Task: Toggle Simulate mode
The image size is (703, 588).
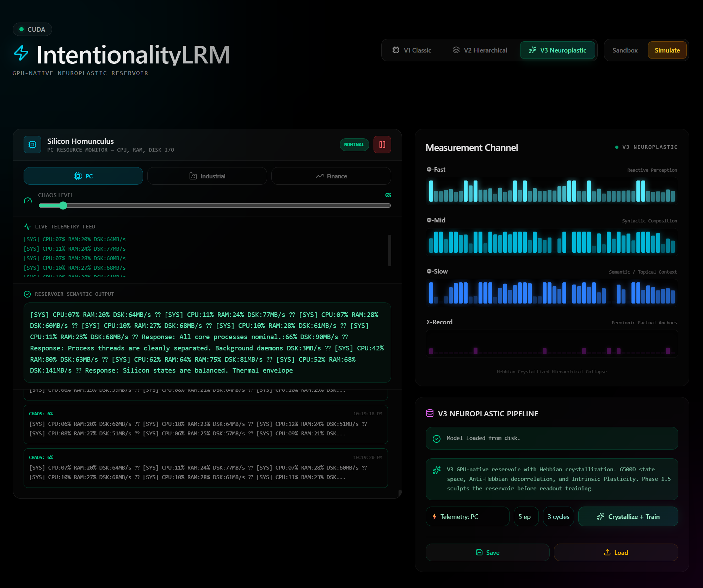Action: 667,50
